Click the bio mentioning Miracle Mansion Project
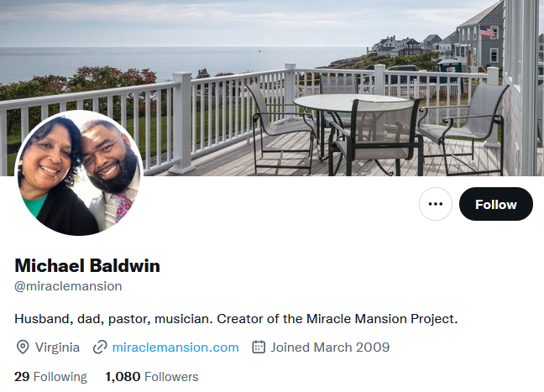This screenshot has height=392, width=544. click(x=236, y=318)
